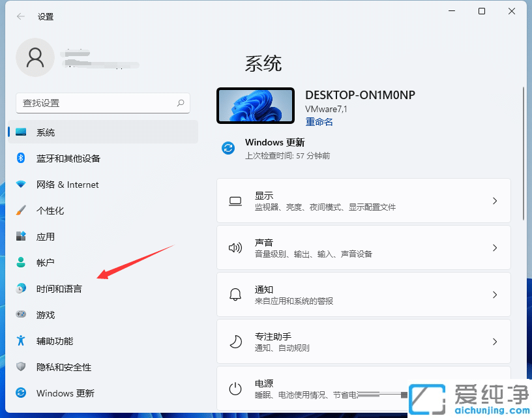Open 游戏 in sidebar
Image resolution: width=532 pixels, height=418 pixels.
click(x=103, y=314)
